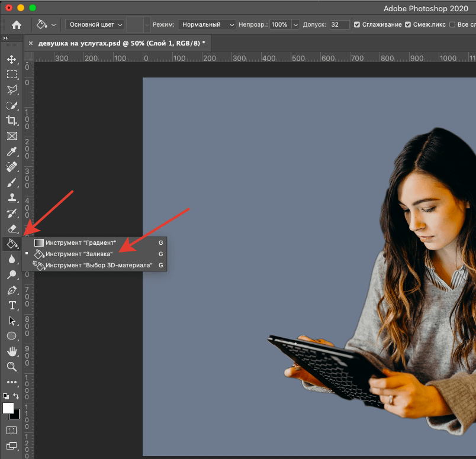Select the Zoom magnifier tool

click(x=11, y=367)
